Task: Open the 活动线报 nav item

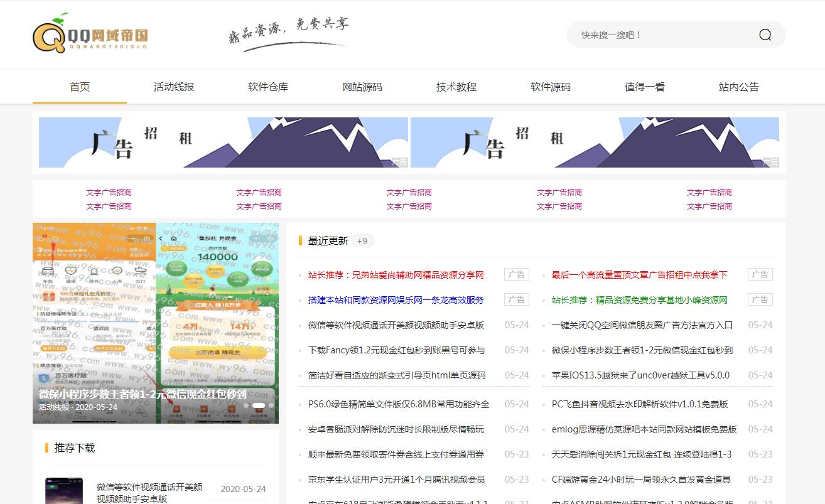Action: 174,87
